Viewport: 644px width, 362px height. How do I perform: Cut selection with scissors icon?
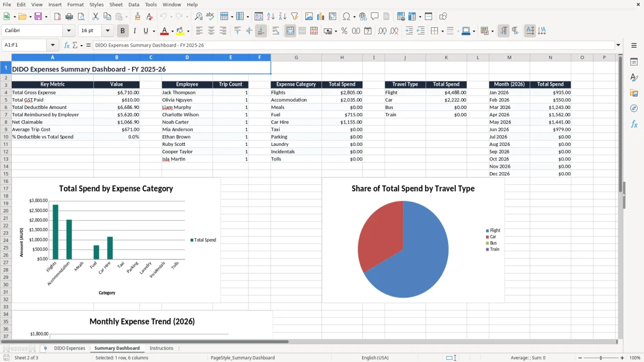[96, 17]
